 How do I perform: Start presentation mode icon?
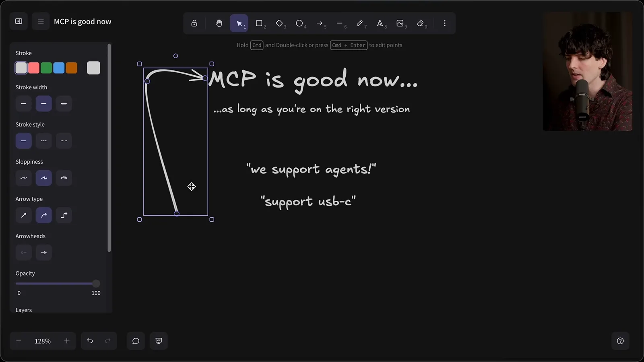159,341
